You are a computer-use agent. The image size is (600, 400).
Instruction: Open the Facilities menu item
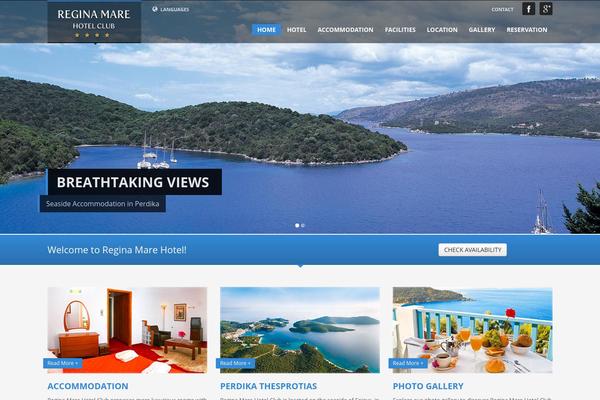pyautogui.click(x=400, y=29)
